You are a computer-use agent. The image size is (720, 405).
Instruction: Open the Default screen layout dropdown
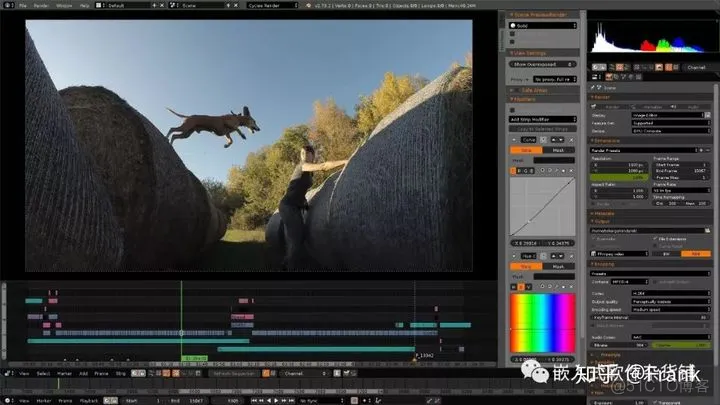pos(123,6)
